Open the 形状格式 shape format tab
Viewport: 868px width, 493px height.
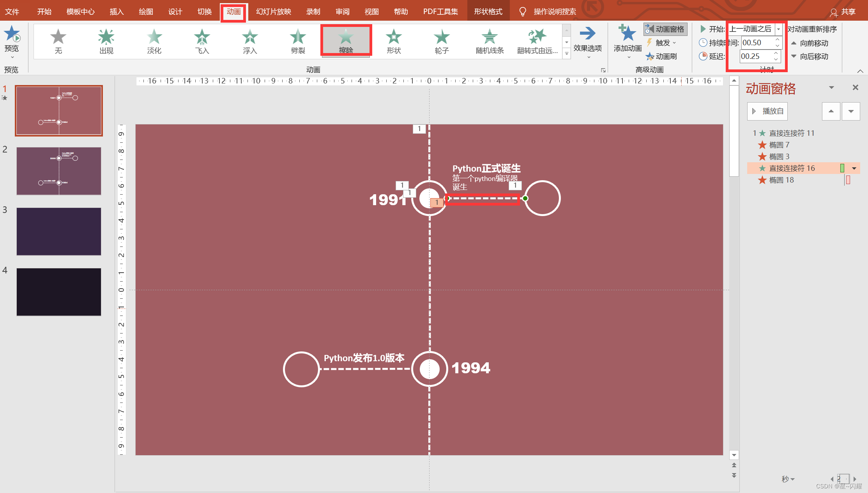[x=488, y=12]
